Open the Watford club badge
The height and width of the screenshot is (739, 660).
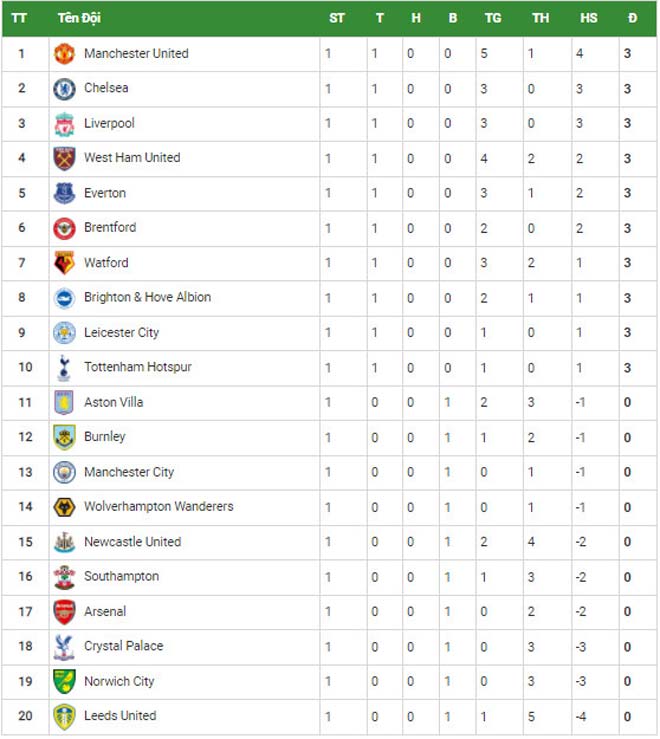click(64, 263)
